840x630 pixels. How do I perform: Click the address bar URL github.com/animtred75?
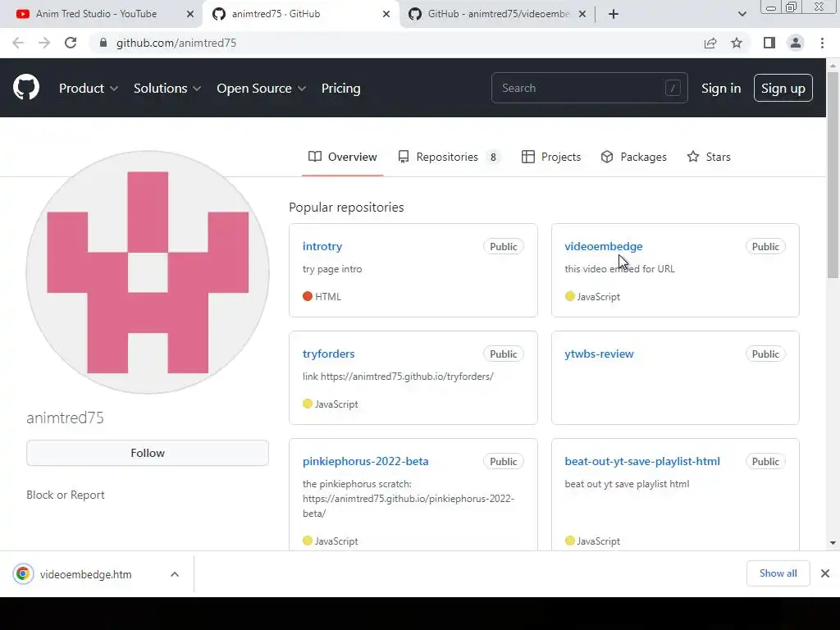click(x=176, y=43)
